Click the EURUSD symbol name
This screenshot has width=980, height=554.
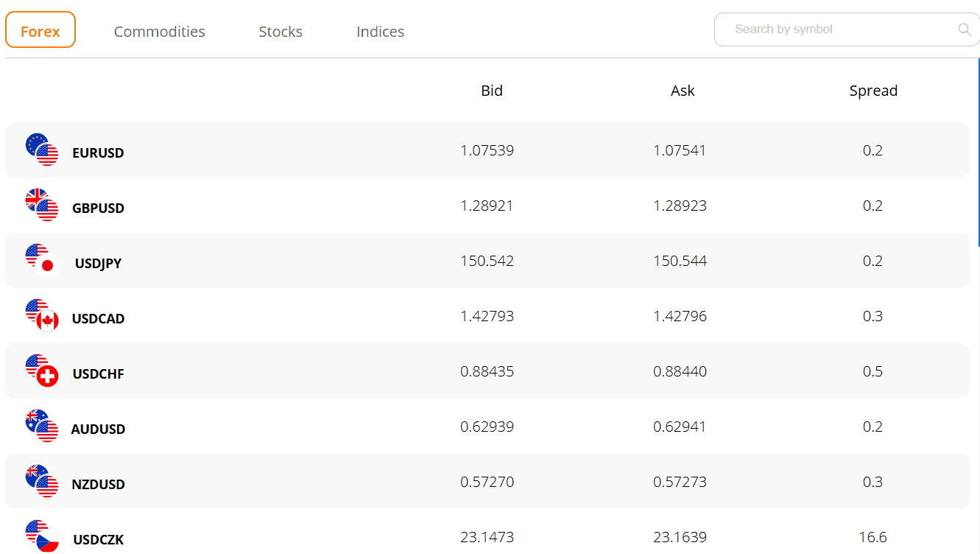pos(98,153)
